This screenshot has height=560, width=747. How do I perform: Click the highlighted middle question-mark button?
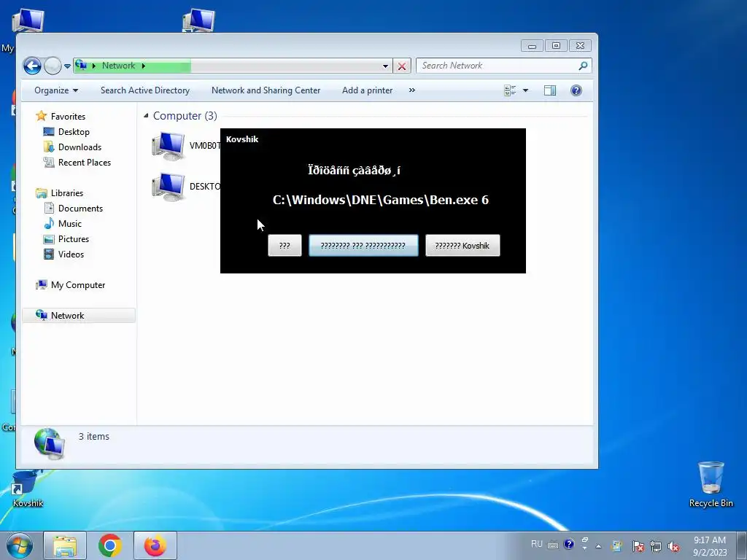click(363, 245)
